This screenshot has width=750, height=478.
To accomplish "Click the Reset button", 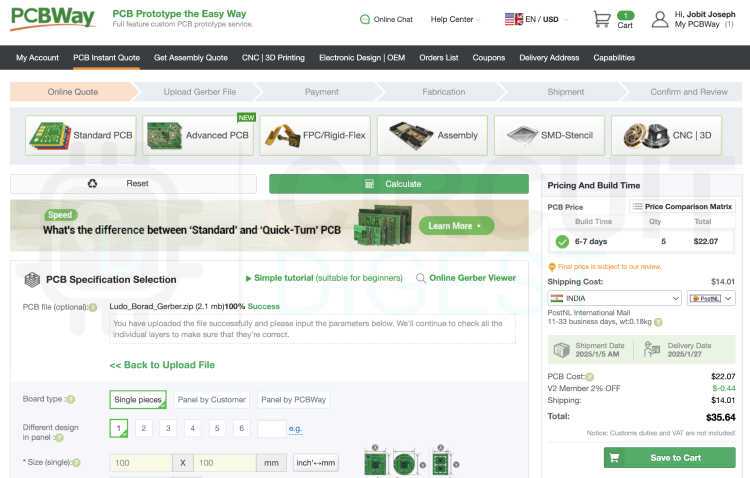I will click(x=133, y=184).
